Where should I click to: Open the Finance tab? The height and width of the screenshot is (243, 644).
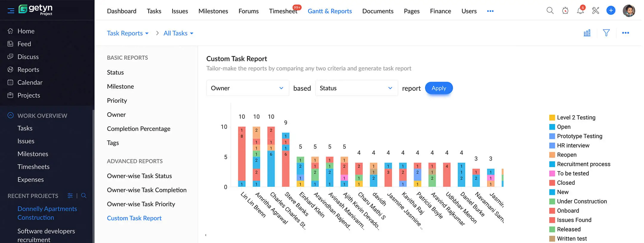(440, 11)
